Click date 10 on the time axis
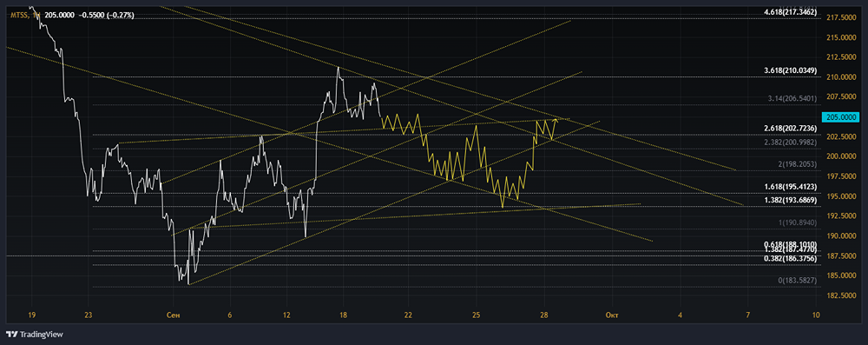 point(815,315)
